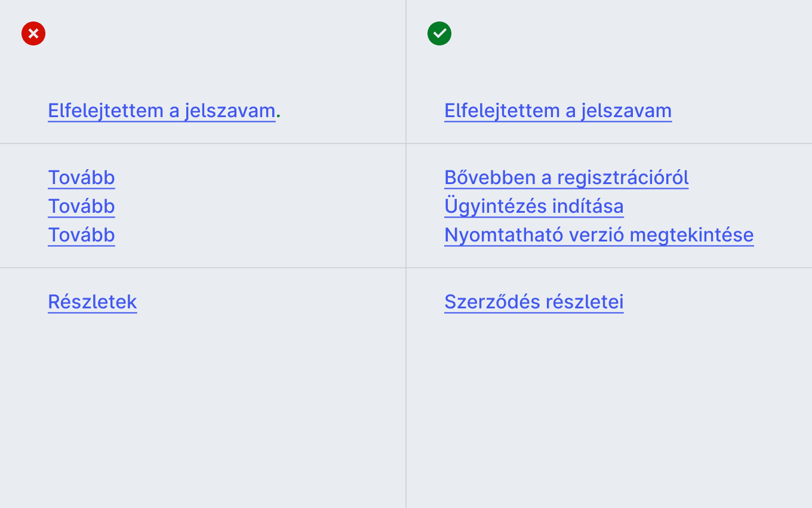
Task: Click the green checkmark icon
Action: 439,33
